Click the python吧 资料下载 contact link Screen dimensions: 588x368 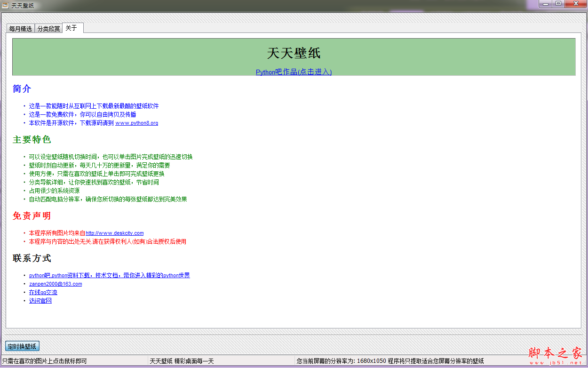[109, 276]
